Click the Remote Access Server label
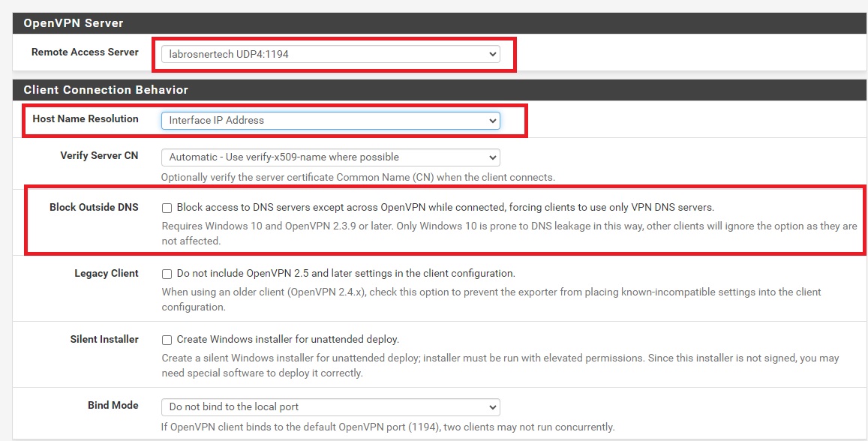The image size is (868, 441). 85,52
